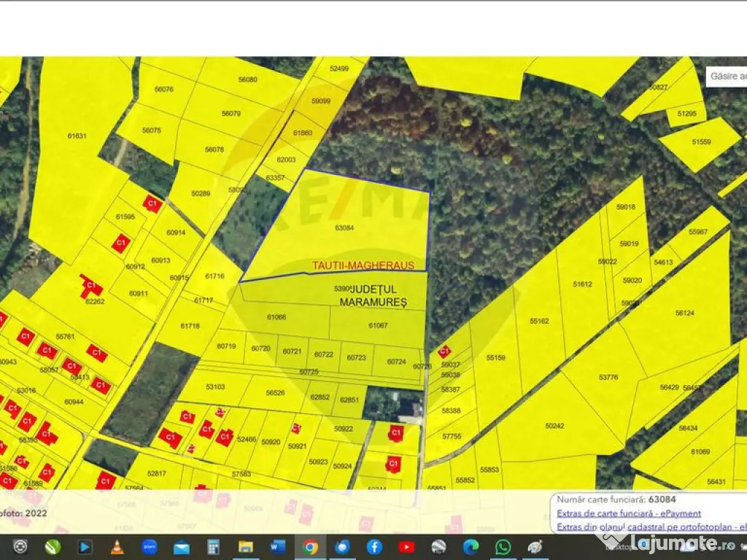This screenshot has height=560, width=747.
Task: Select parcel 61067 below Județul Maramureș label
Action: pyautogui.click(x=378, y=325)
